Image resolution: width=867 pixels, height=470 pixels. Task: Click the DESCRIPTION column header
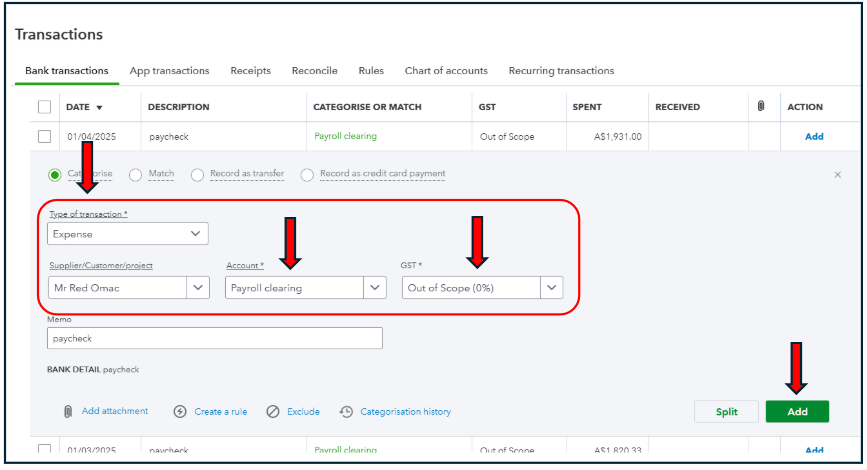179,107
